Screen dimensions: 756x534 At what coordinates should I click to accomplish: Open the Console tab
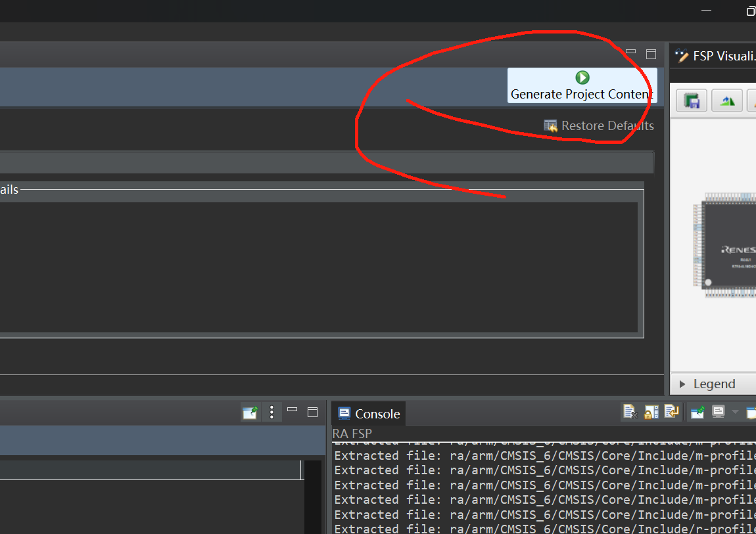[369, 414]
